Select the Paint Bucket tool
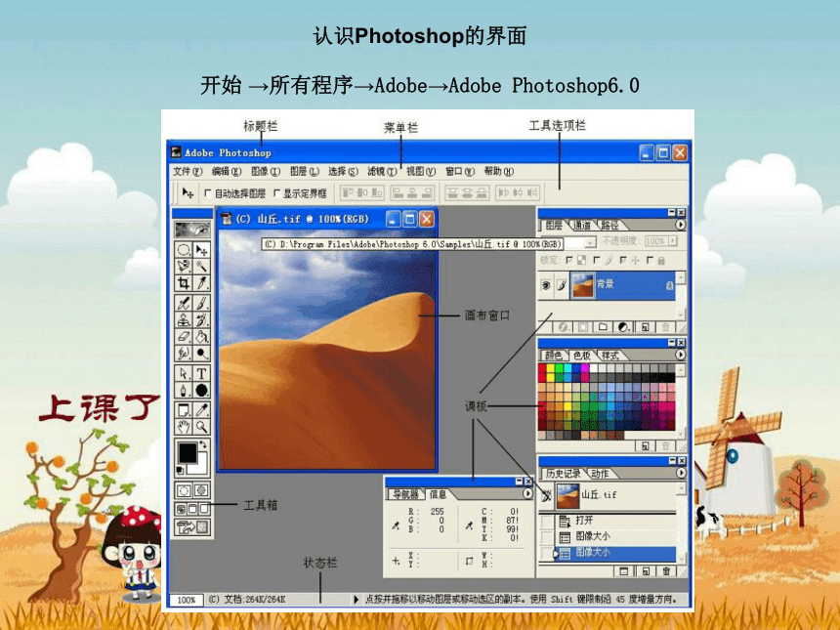 (201, 336)
